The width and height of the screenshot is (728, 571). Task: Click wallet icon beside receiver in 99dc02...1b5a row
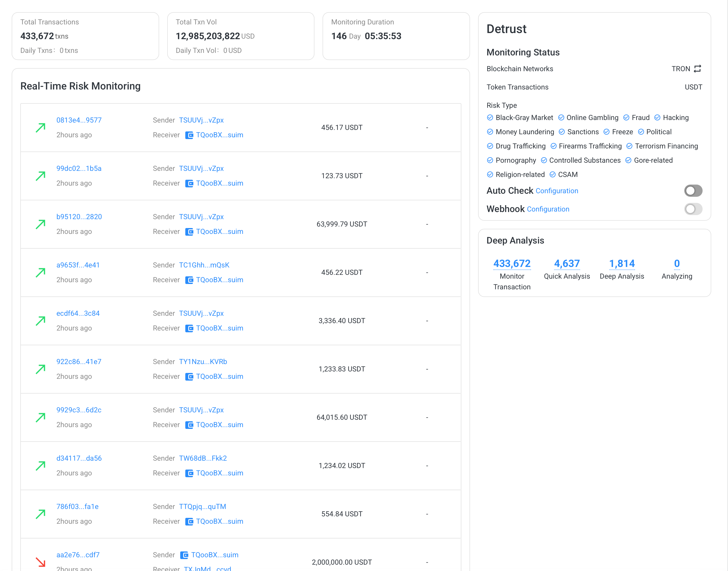pos(189,184)
